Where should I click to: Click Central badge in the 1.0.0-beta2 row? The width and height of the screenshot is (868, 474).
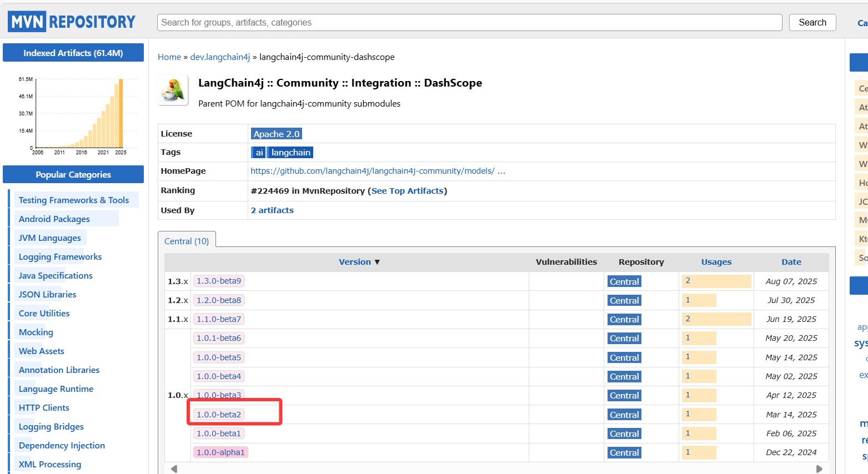[624, 415]
